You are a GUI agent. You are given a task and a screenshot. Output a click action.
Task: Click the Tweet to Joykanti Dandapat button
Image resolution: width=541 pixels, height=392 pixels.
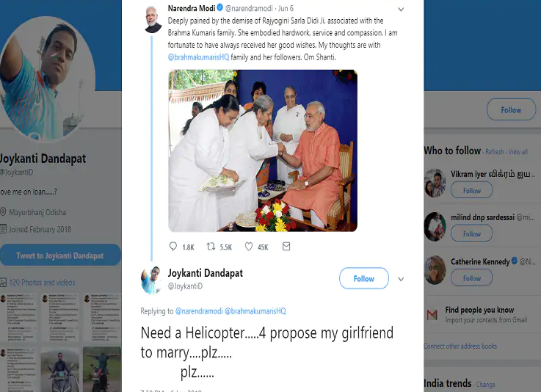(x=60, y=255)
